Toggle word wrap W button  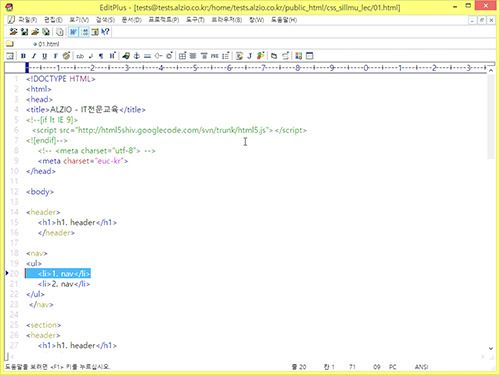coord(73,32)
